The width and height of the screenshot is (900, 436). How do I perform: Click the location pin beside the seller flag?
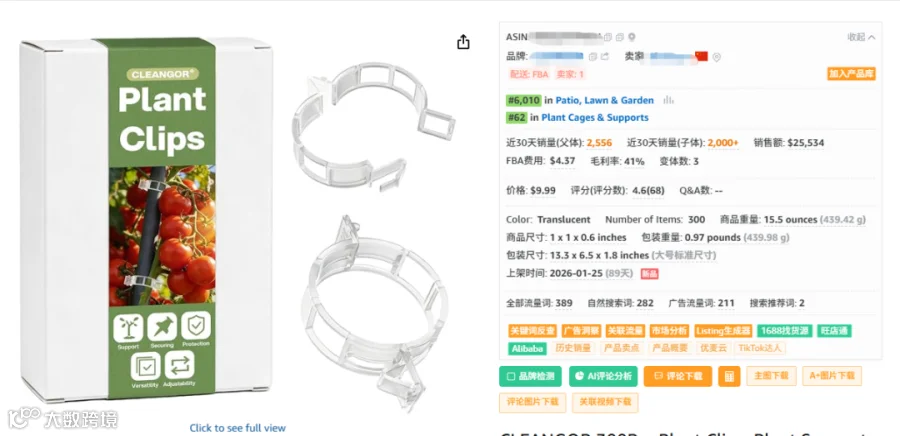click(x=716, y=57)
